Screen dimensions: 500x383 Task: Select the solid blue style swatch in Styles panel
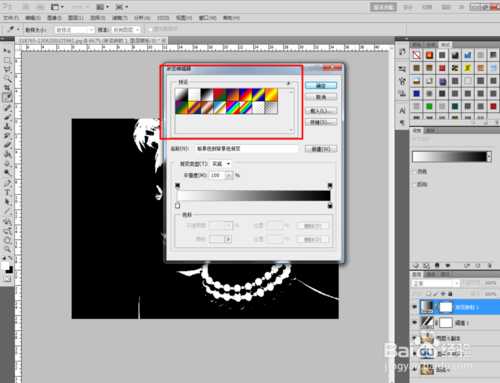pos(416,94)
